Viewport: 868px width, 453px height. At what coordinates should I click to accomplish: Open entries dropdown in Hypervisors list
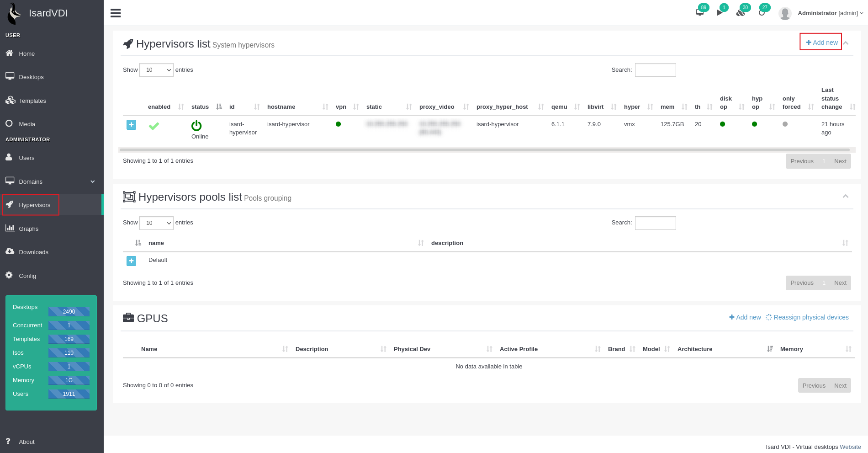(x=156, y=70)
